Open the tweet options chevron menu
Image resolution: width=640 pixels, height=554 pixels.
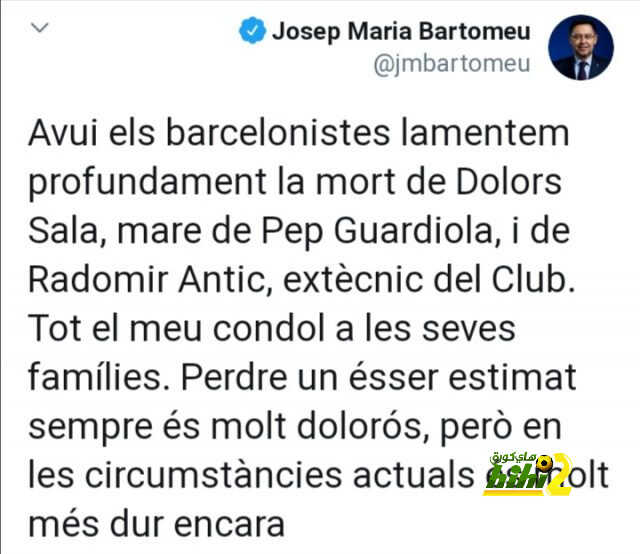40,27
